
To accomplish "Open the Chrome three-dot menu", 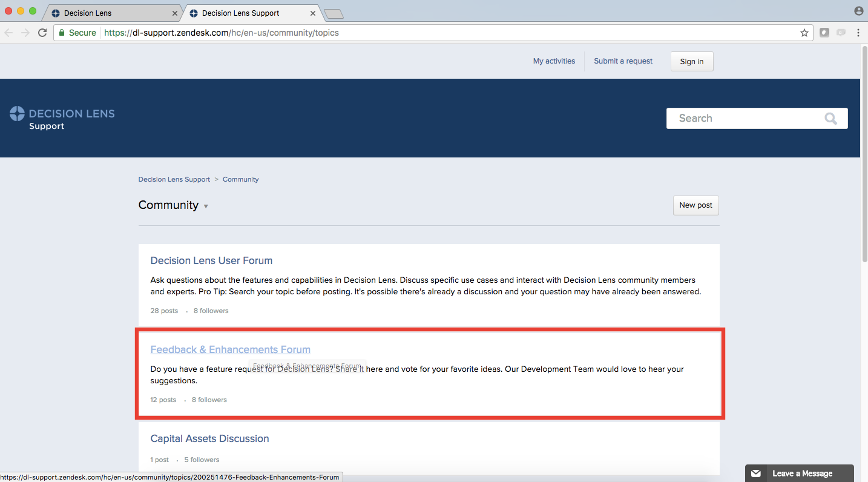I will point(858,33).
